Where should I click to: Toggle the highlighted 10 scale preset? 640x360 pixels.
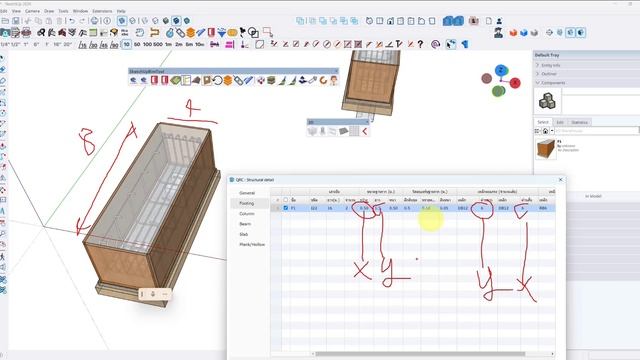point(127,44)
